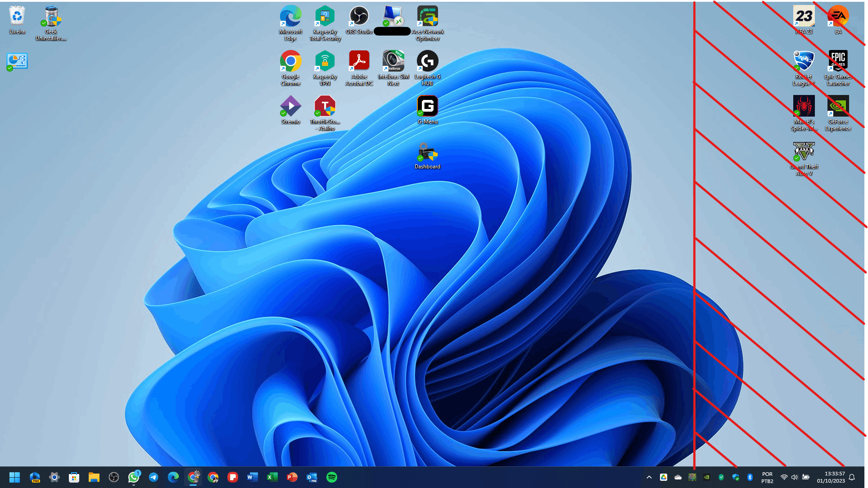Open the volume control tray icon

pyautogui.click(x=795, y=477)
